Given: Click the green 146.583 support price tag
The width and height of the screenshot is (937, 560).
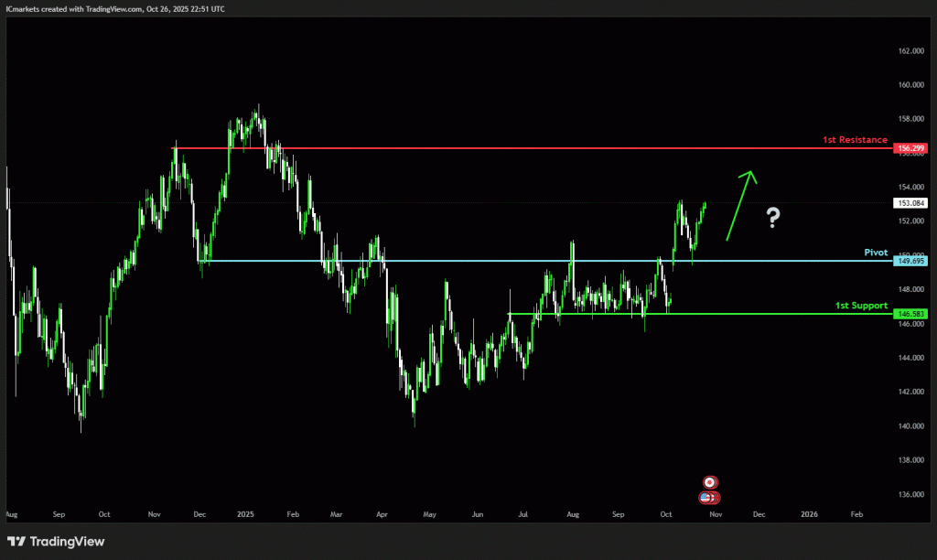Looking at the screenshot, I should [x=909, y=314].
